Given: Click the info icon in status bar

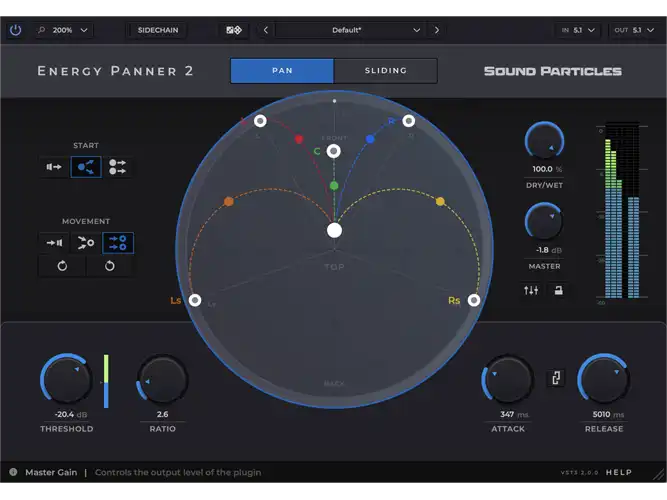Looking at the screenshot, I should pyautogui.click(x=13, y=472).
